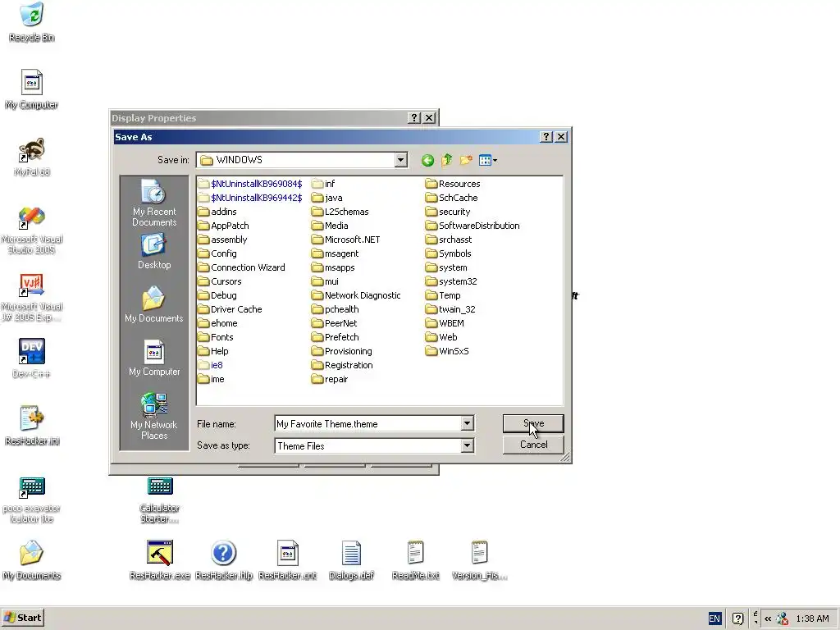The image size is (840, 630).
Task: Click the Save As help question-mark button
Action: (x=546, y=137)
